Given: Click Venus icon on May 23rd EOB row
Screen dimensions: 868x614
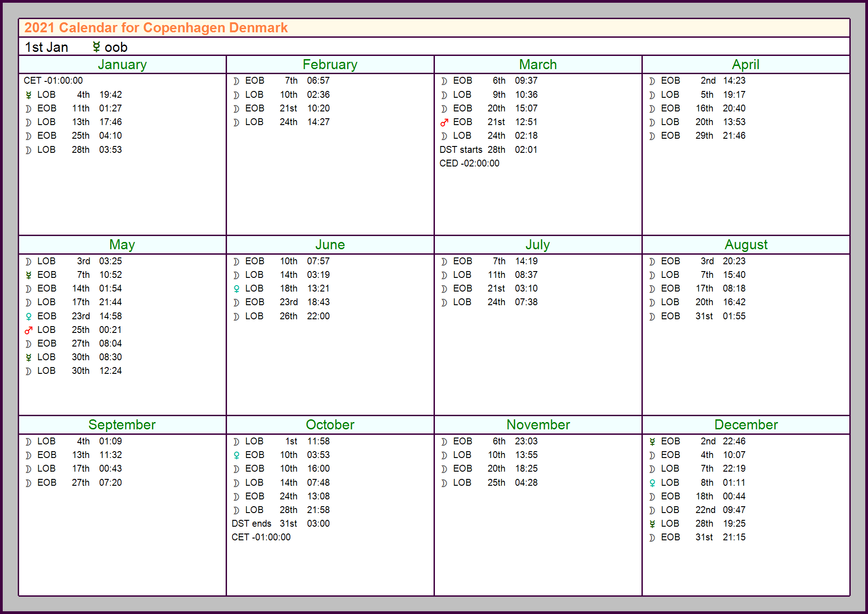Looking at the screenshot, I should 29,317.
